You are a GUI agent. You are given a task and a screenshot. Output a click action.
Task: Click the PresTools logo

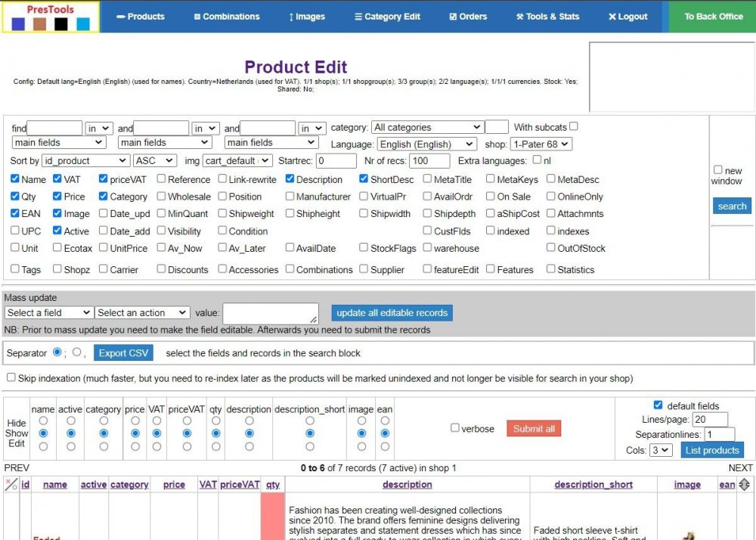tap(51, 17)
